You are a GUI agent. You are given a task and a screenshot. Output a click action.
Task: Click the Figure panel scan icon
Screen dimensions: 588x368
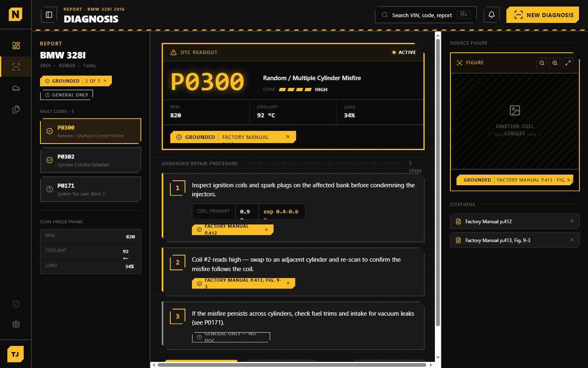(460, 63)
